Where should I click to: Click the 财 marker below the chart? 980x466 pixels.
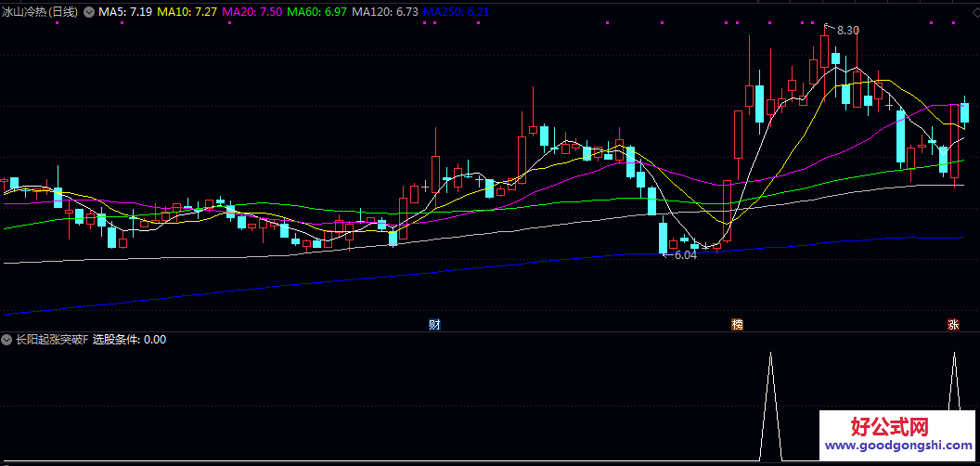(x=435, y=325)
